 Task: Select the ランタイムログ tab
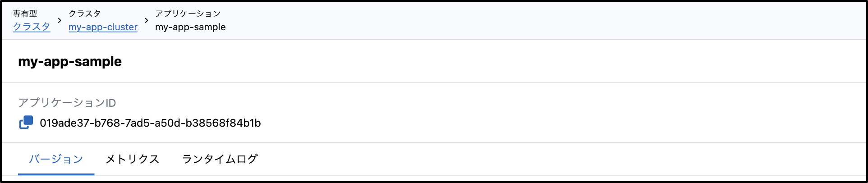coord(220,159)
